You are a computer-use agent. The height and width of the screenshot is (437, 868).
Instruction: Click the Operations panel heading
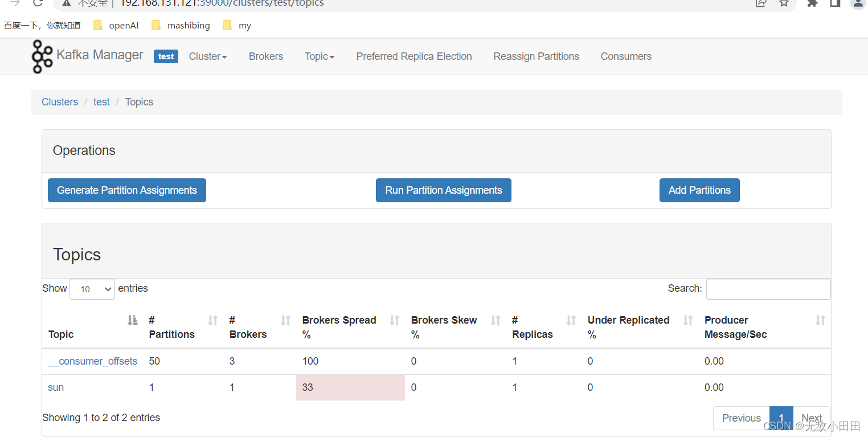84,150
